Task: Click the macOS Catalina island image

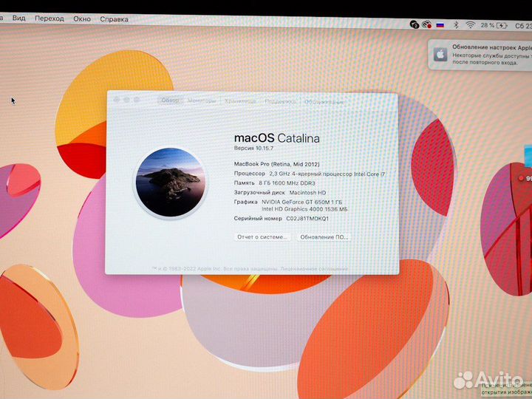Action: point(171,183)
